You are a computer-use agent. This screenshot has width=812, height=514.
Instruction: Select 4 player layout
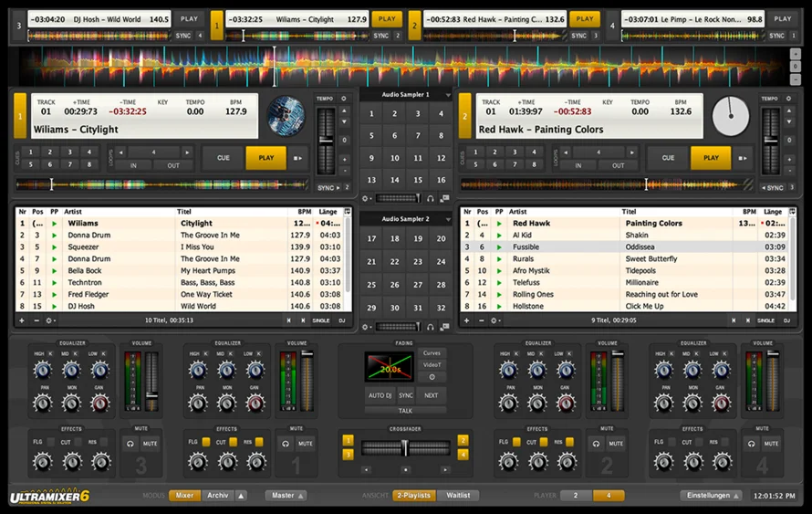609,496
